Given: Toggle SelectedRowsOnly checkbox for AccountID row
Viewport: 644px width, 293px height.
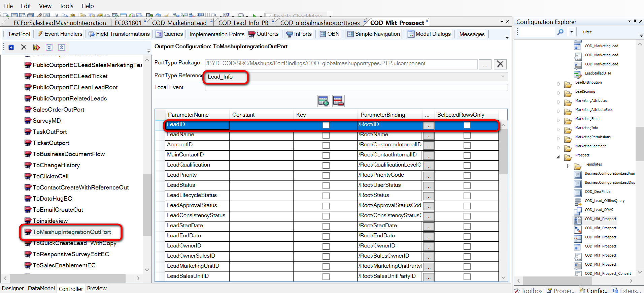Looking at the screenshot, I should (467, 145).
